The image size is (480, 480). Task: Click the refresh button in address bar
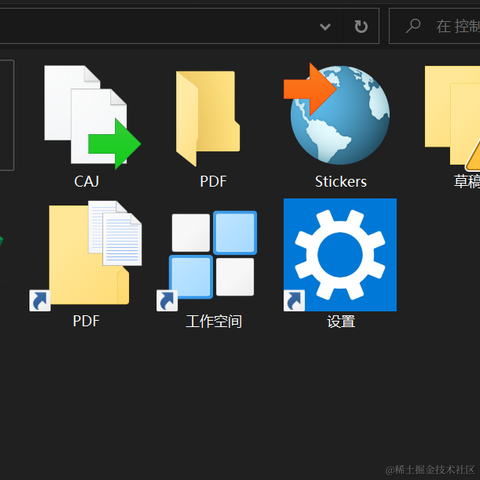tap(361, 26)
